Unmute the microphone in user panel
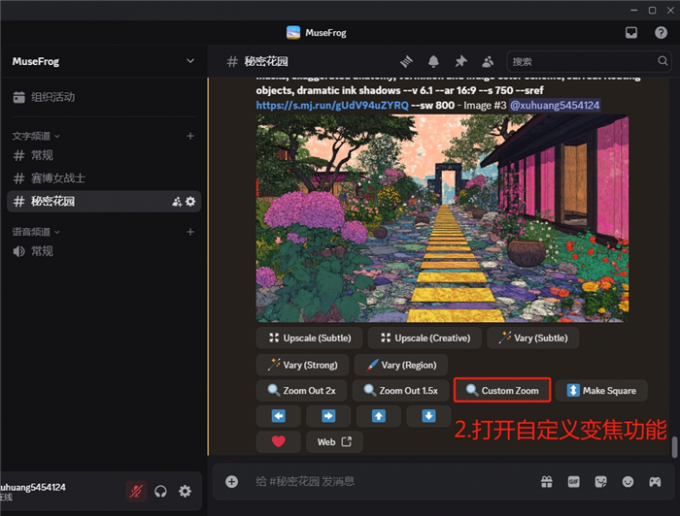Screen dimensions: 680x516 [x=135, y=491]
